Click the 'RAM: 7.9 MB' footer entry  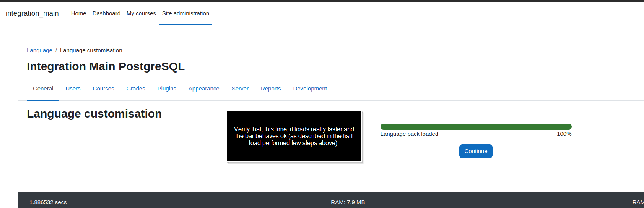click(x=348, y=202)
